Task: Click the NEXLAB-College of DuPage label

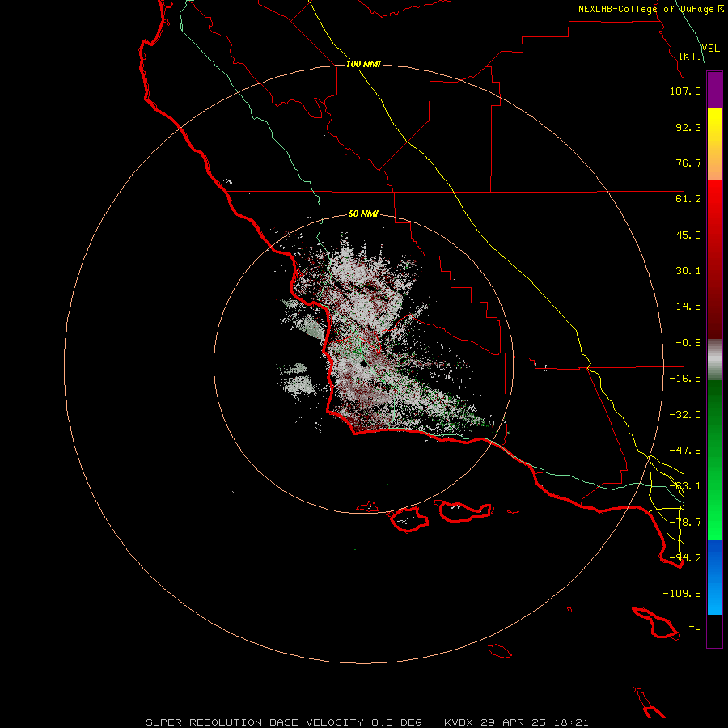Action: pos(651,9)
